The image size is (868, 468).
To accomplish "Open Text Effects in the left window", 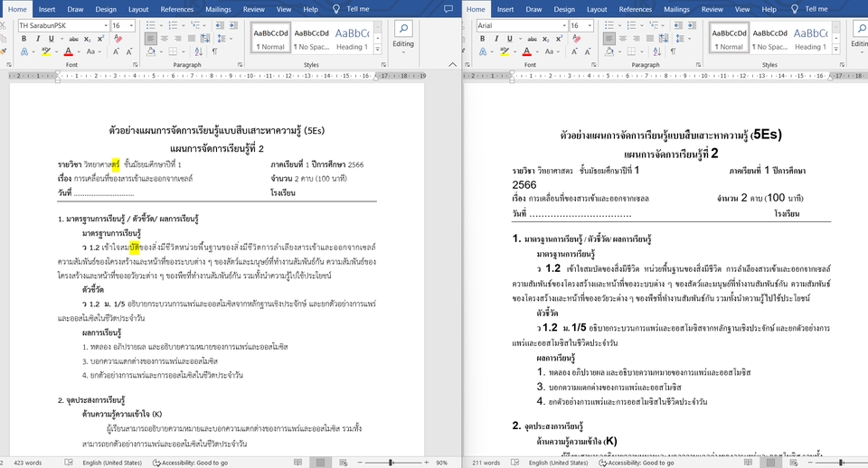I will [x=24, y=51].
